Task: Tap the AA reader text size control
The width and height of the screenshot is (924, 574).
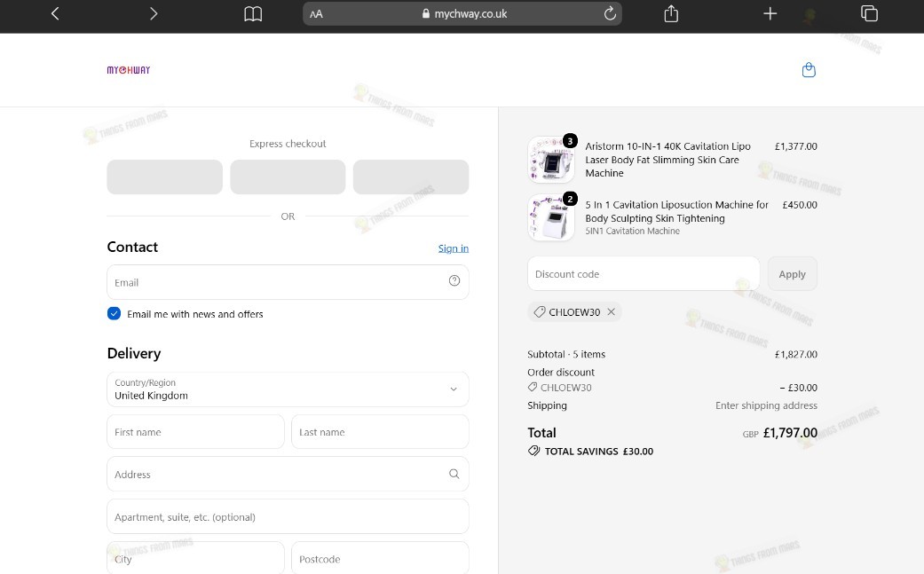Action: point(317,14)
